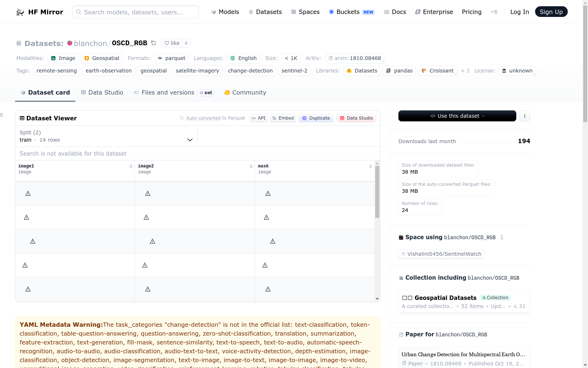The width and height of the screenshot is (588, 368).
Task: Sort the mask column
Action: [370, 166]
